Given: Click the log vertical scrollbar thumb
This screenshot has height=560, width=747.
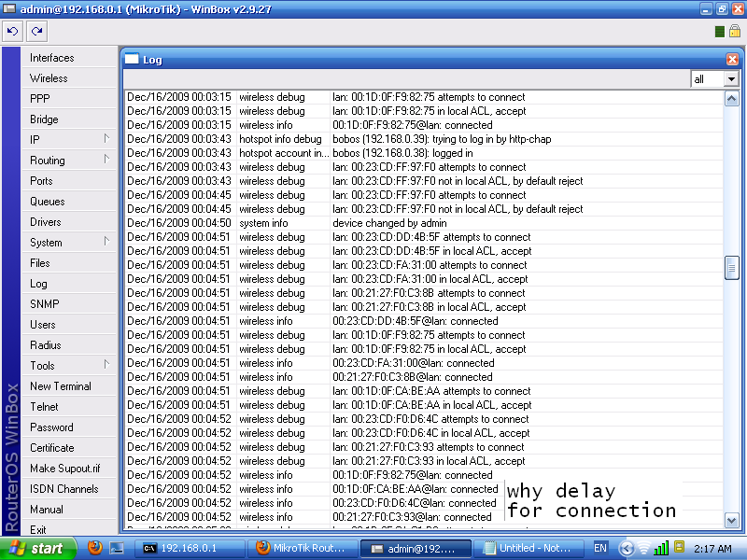Looking at the screenshot, I should pyautogui.click(x=732, y=268).
